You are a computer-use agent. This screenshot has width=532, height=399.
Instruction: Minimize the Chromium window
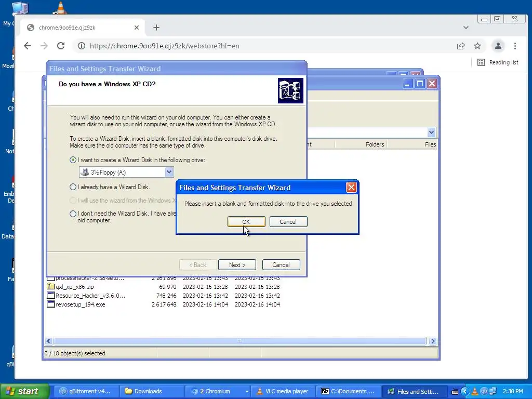pyautogui.click(x=484, y=19)
